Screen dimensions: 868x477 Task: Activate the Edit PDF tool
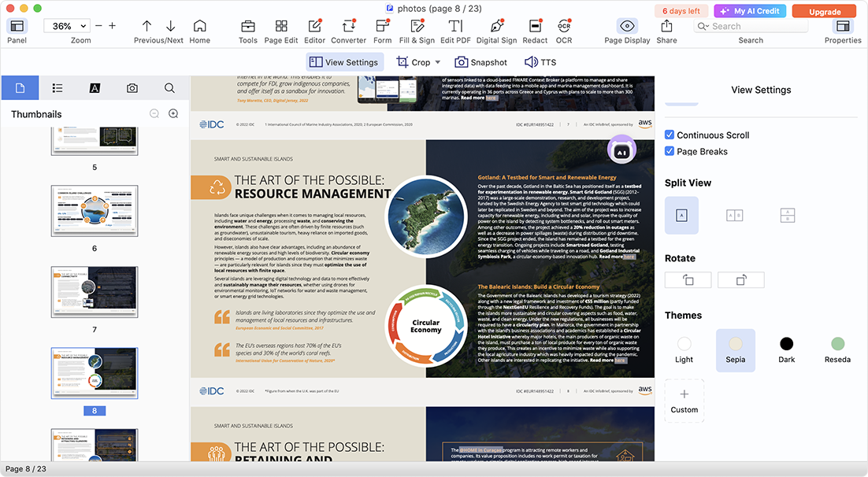tap(455, 26)
